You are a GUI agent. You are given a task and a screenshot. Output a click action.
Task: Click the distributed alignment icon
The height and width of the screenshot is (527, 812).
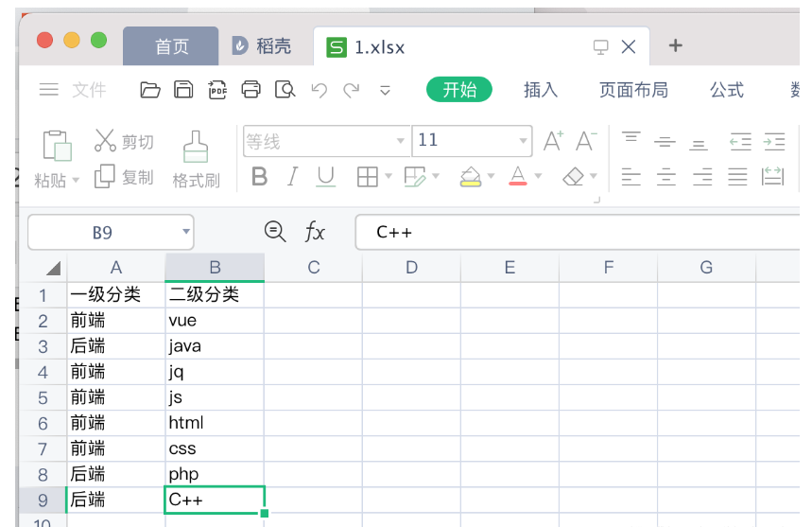tap(772, 176)
